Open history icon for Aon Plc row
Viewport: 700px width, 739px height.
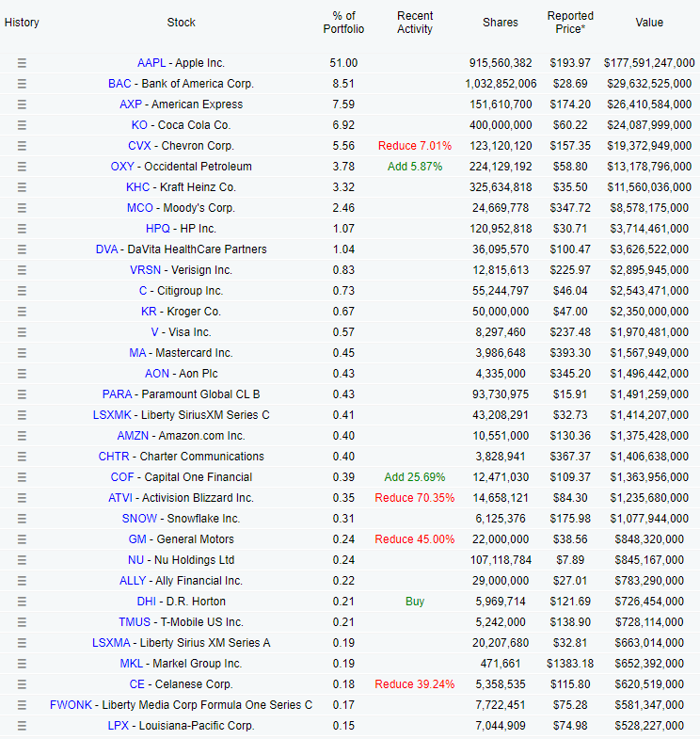pyautogui.click(x=22, y=375)
